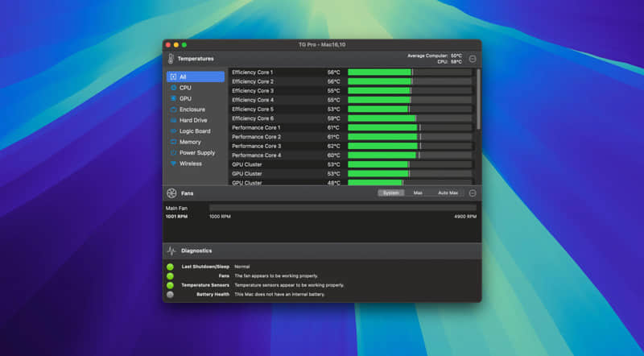Click the Fans section fan icon
This screenshot has width=644, height=356.
tap(171, 193)
